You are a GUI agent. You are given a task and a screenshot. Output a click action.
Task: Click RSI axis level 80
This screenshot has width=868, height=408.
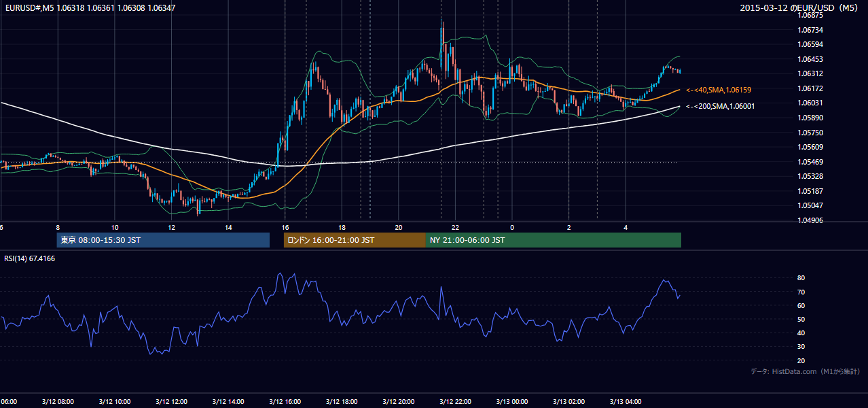(x=801, y=278)
